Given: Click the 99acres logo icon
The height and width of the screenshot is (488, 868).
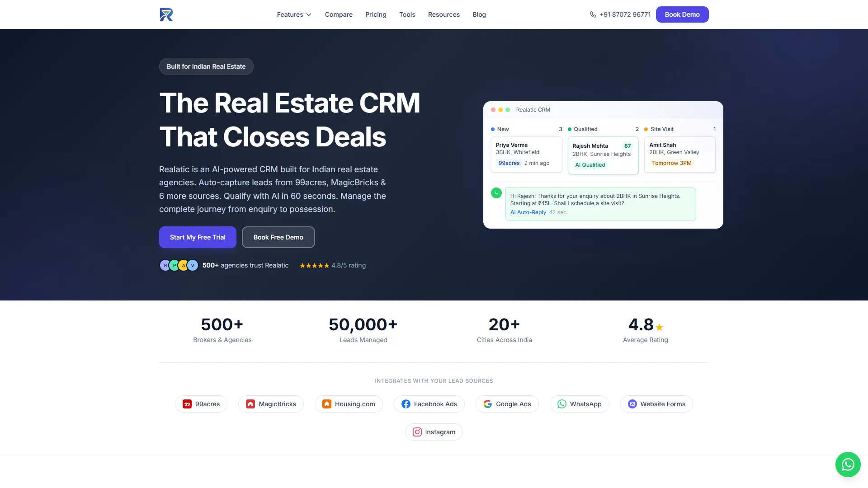Looking at the screenshot, I should 187,404.
